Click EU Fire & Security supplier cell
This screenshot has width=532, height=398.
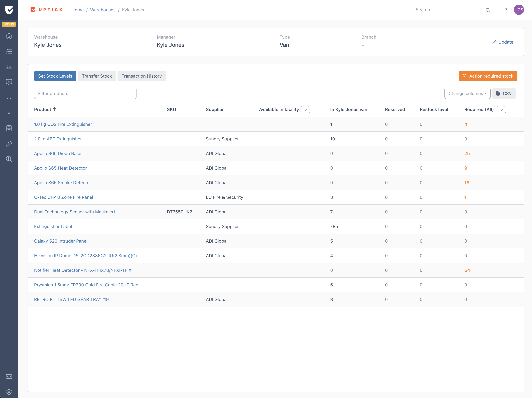pos(224,197)
